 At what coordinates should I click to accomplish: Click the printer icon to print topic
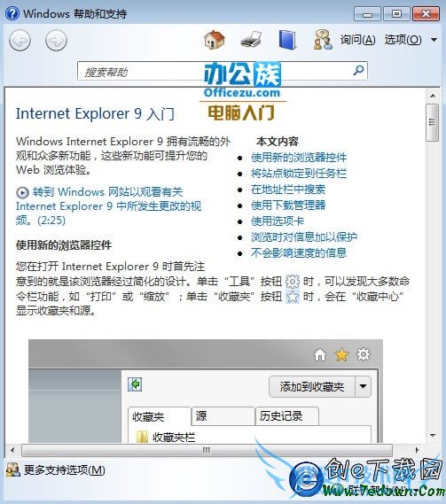tap(251, 40)
